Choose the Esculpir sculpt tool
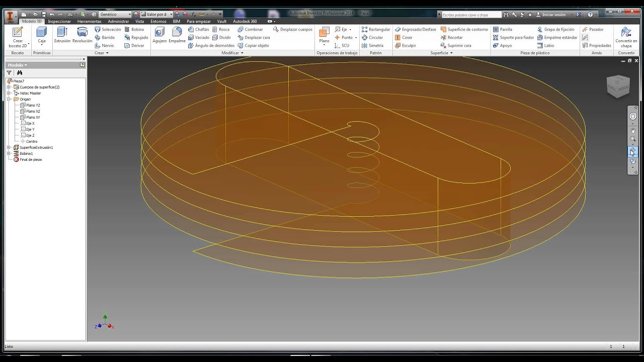Viewport: 644px width, 362px height. pos(406,45)
